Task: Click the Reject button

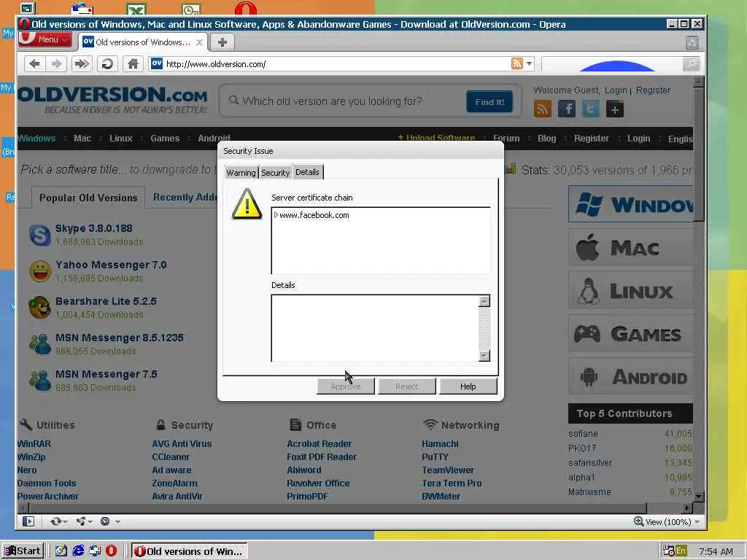Action: click(x=407, y=386)
